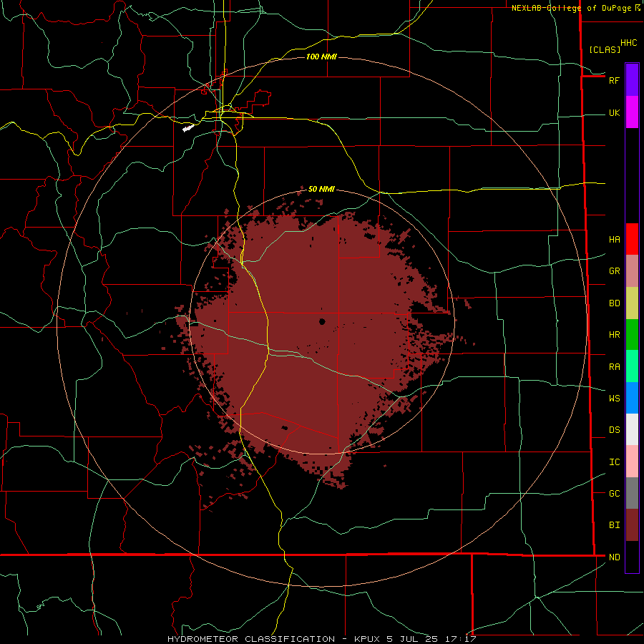
Task: Pick the mint green RA legend swatch
Action: 632,366
